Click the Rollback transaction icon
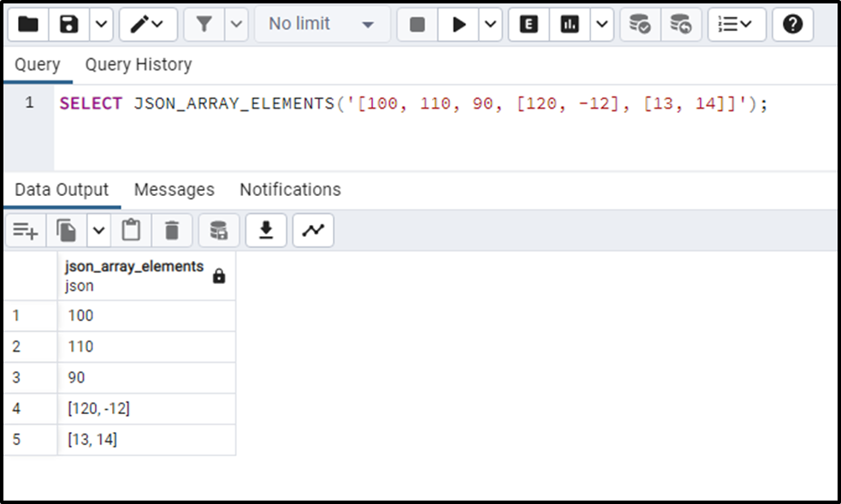Screen dimensions: 841x504 coord(681,25)
